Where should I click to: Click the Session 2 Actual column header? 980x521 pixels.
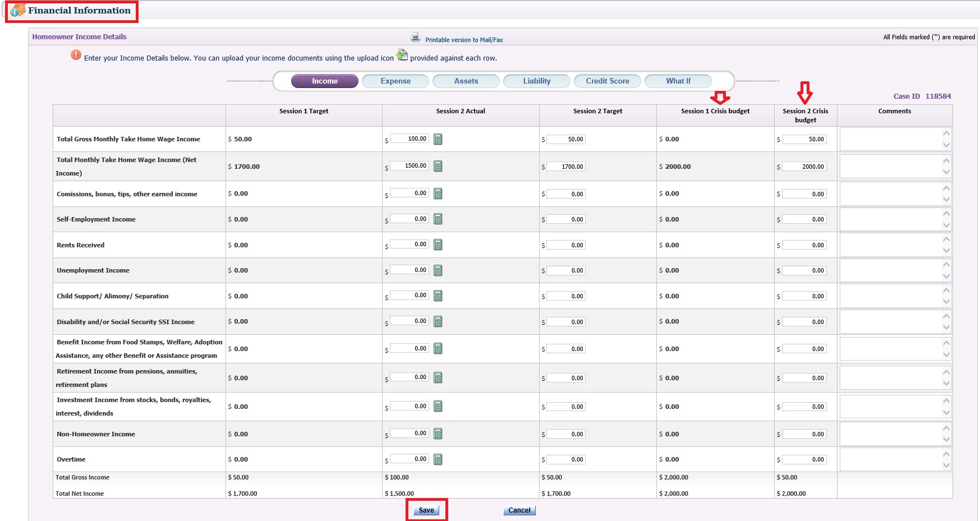coord(461,111)
